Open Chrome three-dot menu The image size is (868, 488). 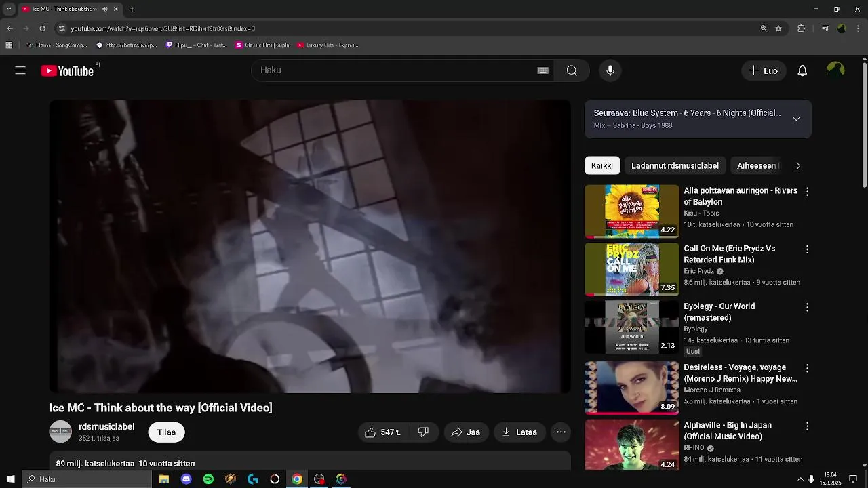coord(859,28)
